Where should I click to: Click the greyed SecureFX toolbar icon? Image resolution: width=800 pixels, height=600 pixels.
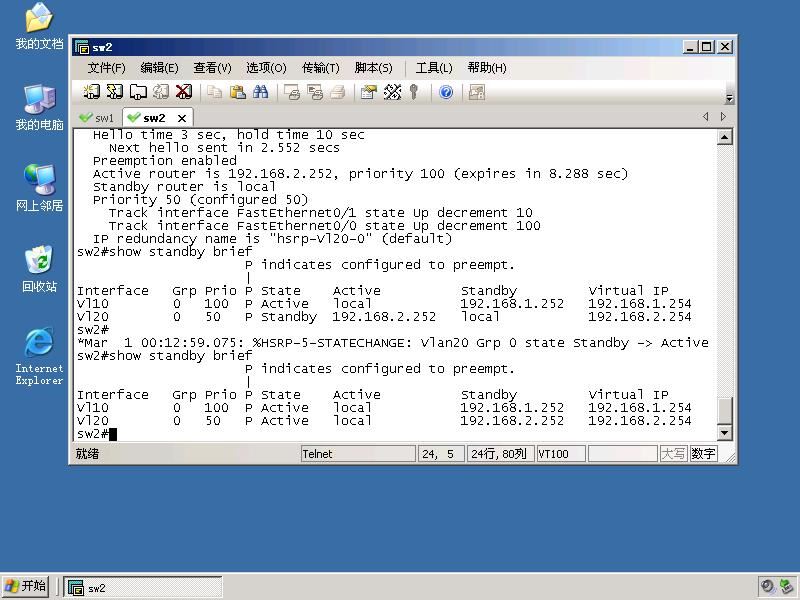pos(477,92)
